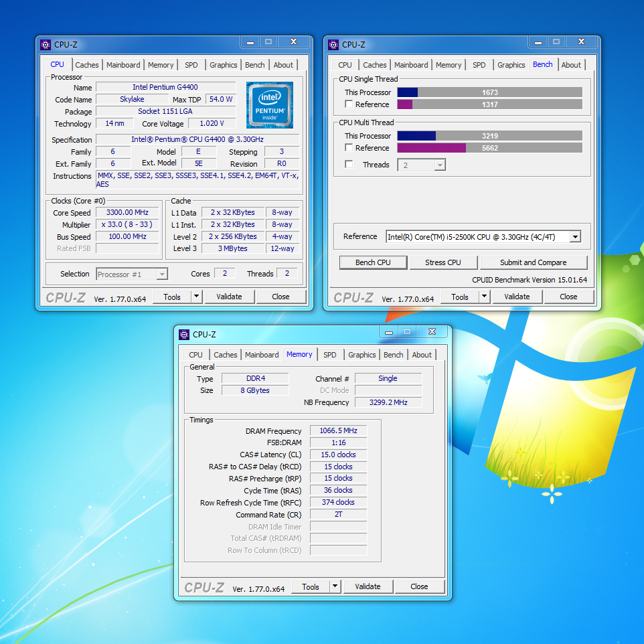The width and height of the screenshot is (644, 644).
Task: Click the Close button in the Memory window
Action: point(419,586)
